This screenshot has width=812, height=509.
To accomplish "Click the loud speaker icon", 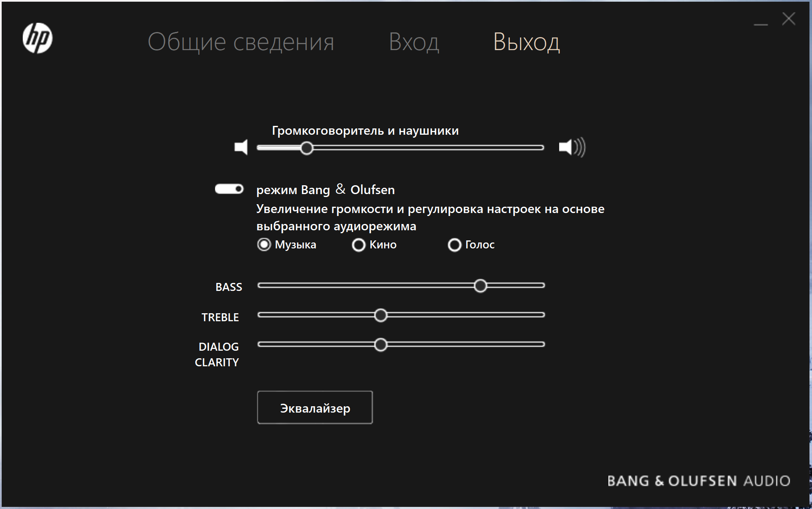I will click(572, 147).
